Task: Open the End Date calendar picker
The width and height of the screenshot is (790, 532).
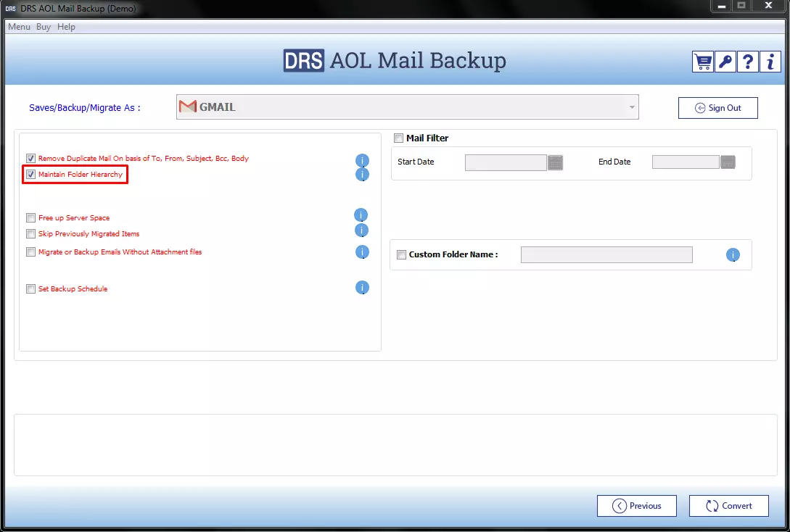Action: (x=728, y=162)
